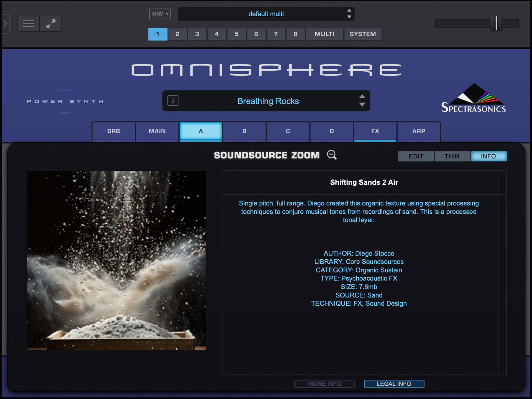Open the HW hardware profile dropdown

coord(160,14)
